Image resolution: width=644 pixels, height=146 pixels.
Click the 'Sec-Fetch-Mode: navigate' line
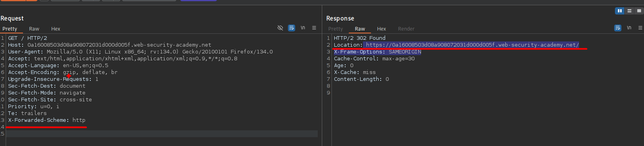tap(47, 93)
